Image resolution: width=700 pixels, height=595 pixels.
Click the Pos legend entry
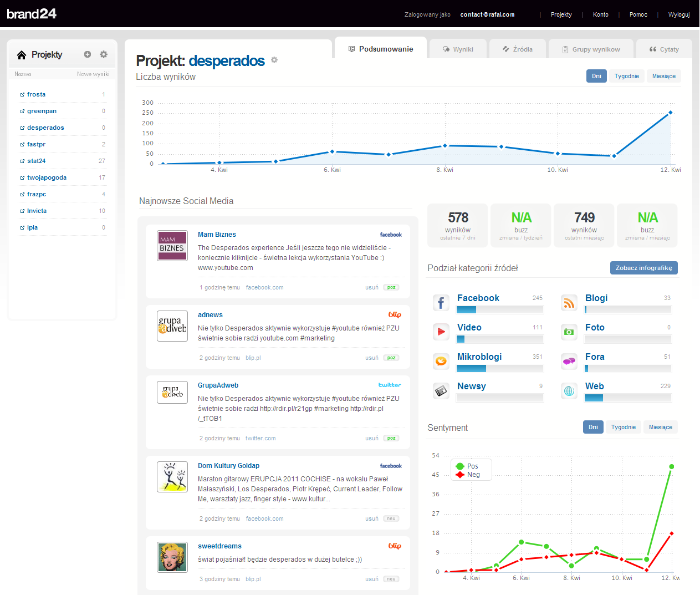pos(467,466)
